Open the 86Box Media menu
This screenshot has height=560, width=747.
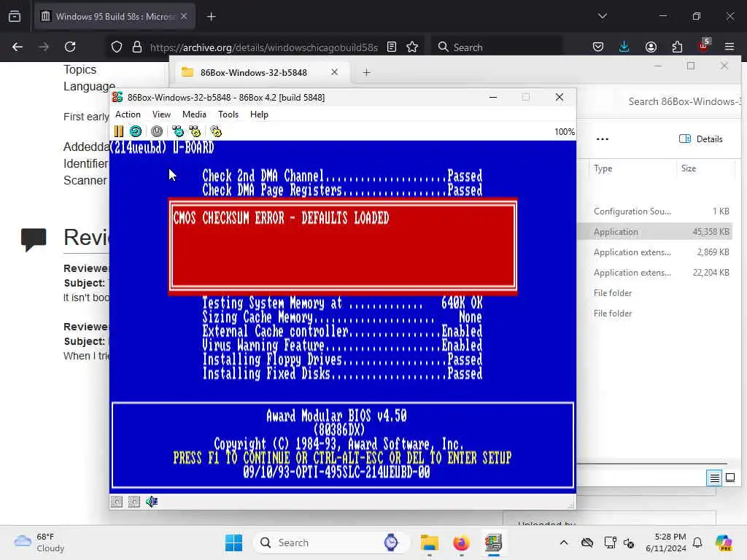pos(194,114)
